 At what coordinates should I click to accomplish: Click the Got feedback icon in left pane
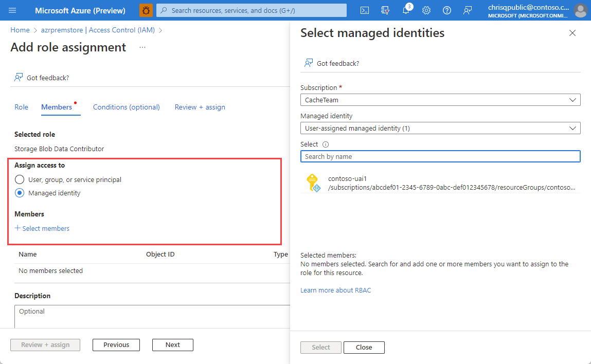[19, 78]
